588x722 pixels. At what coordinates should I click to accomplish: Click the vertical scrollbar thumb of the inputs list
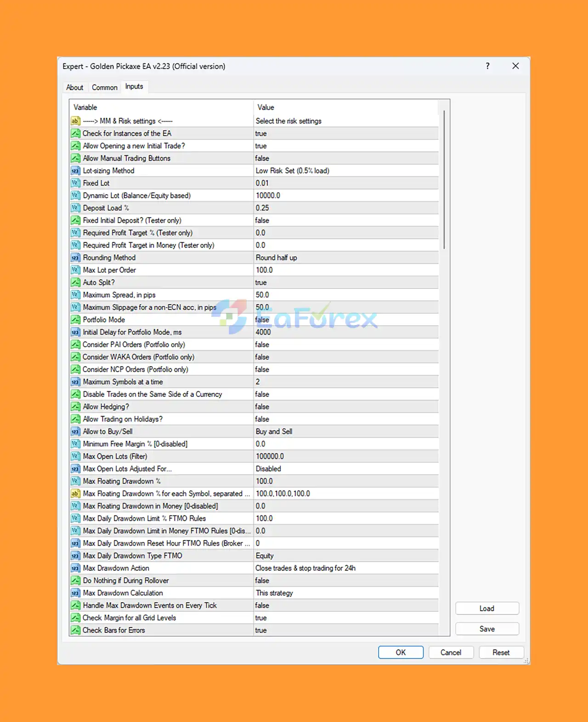pos(444,180)
